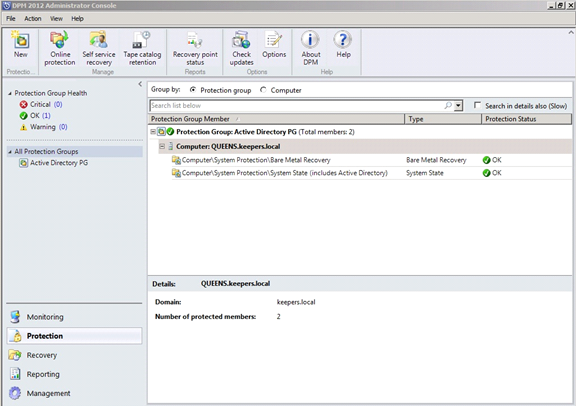The image size is (576, 406).
Task: Click the Reporting workspace icon
Action: pyautogui.click(x=15, y=374)
